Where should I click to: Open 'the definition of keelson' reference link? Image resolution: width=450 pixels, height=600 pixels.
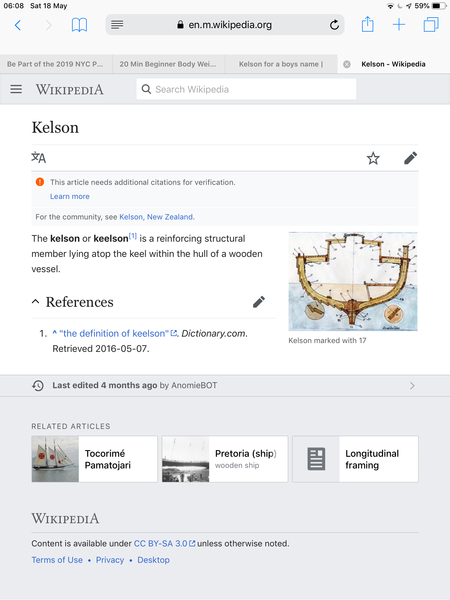pyautogui.click(x=114, y=333)
